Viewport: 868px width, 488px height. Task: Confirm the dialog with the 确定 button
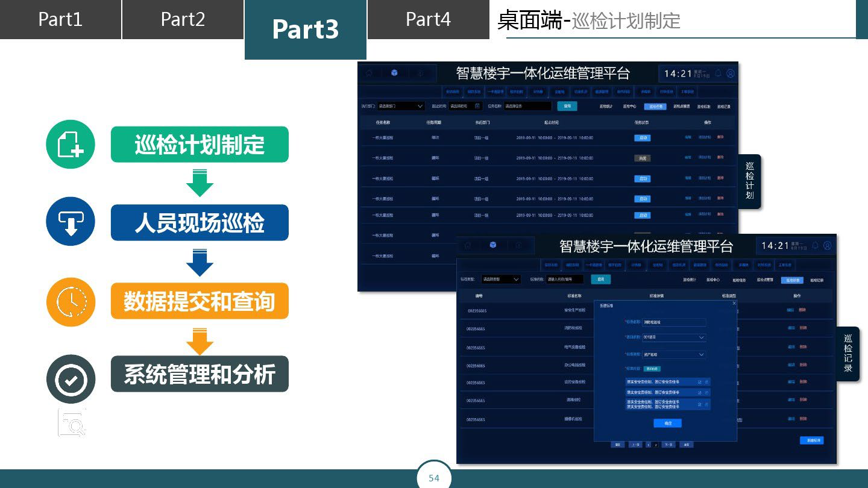(668, 424)
